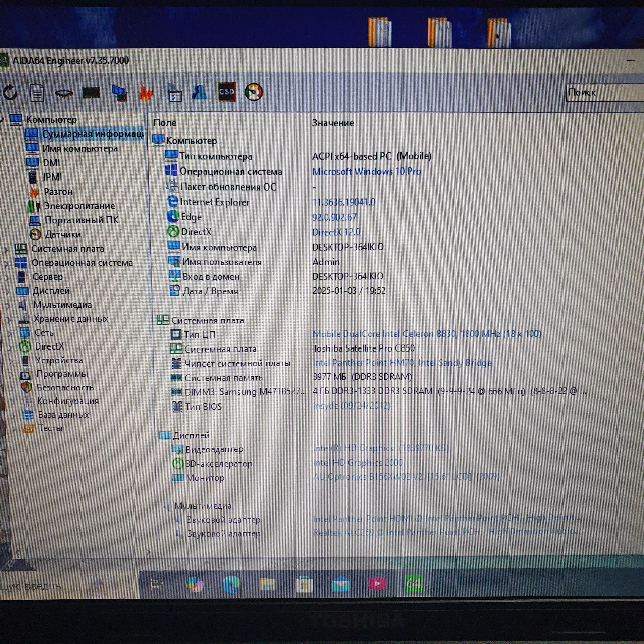This screenshot has width=644, height=644.
Task: Select Сеть in the tree
Action: click(x=37, y=333)
